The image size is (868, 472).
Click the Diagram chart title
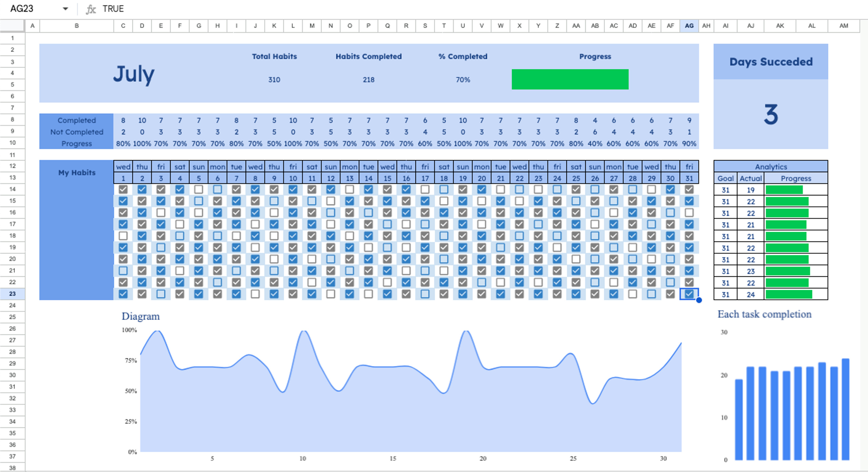pos(140,316)
